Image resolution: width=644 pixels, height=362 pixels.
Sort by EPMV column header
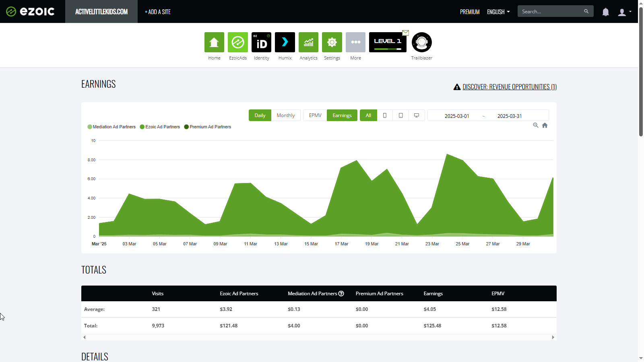[x=498, y=294]
